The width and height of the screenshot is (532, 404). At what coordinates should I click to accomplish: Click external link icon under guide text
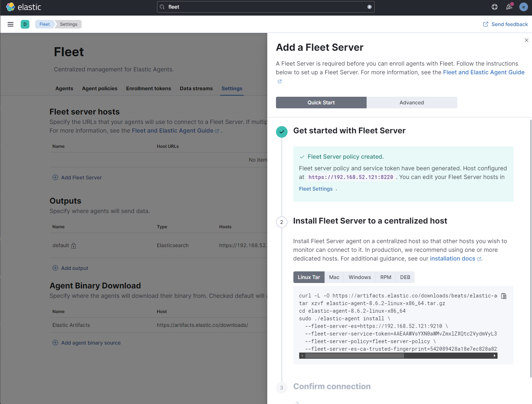[x=280, y=82]
